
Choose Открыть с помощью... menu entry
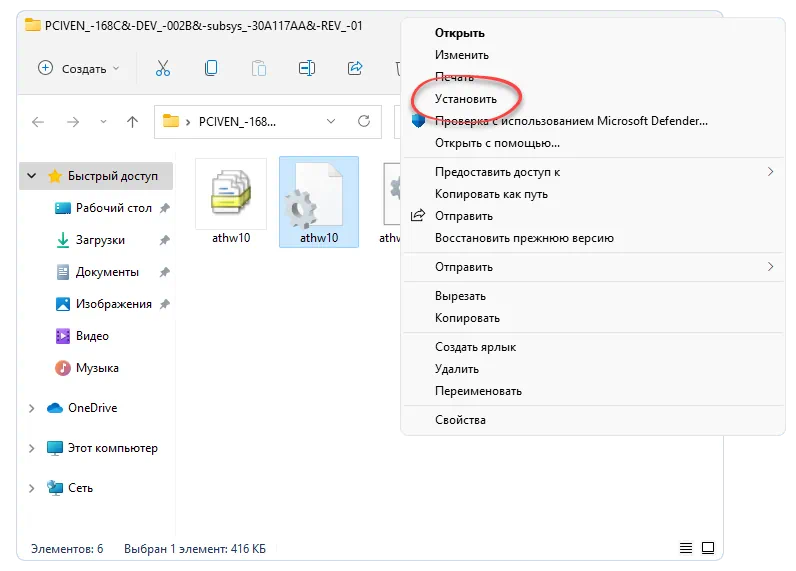(x=497, y=143)
